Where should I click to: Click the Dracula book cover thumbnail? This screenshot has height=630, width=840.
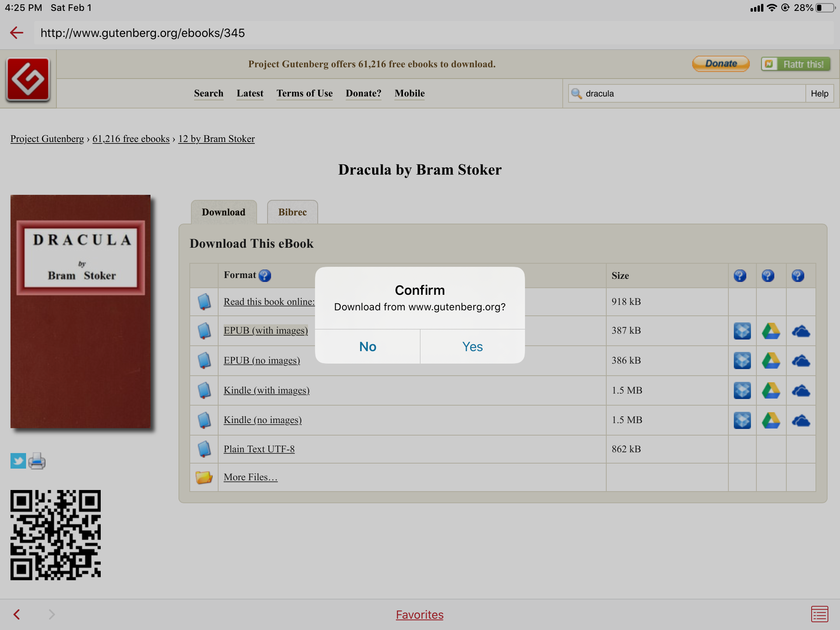pyautogui.click(x=80, y=311)
